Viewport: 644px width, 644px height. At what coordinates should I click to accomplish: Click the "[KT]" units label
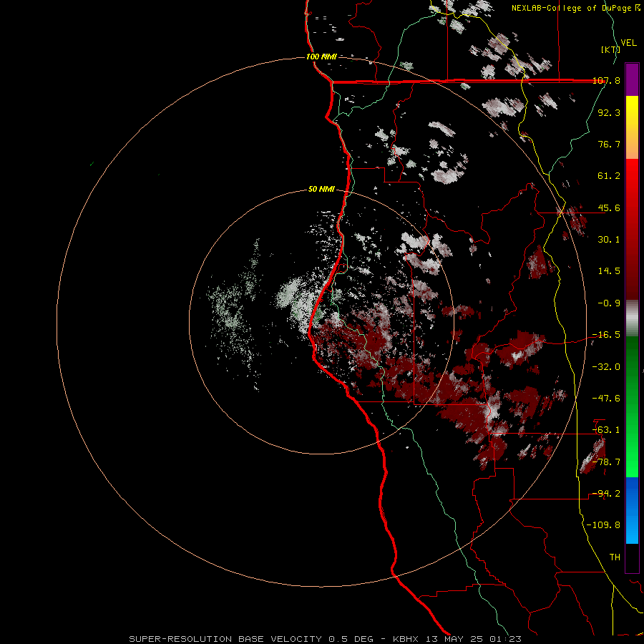(610, 49)
